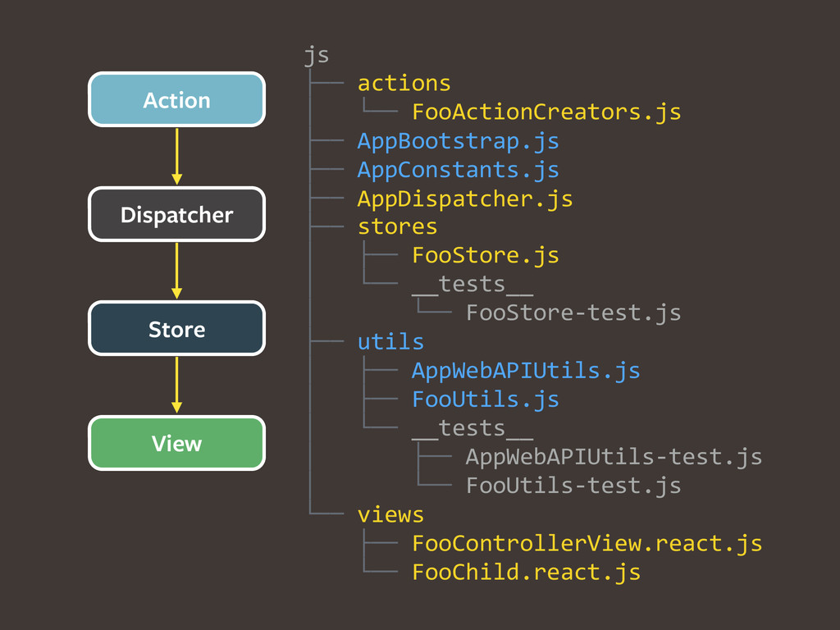Select FooStore-test.js file
Screen dimensions: 840x630
[573, 313]
